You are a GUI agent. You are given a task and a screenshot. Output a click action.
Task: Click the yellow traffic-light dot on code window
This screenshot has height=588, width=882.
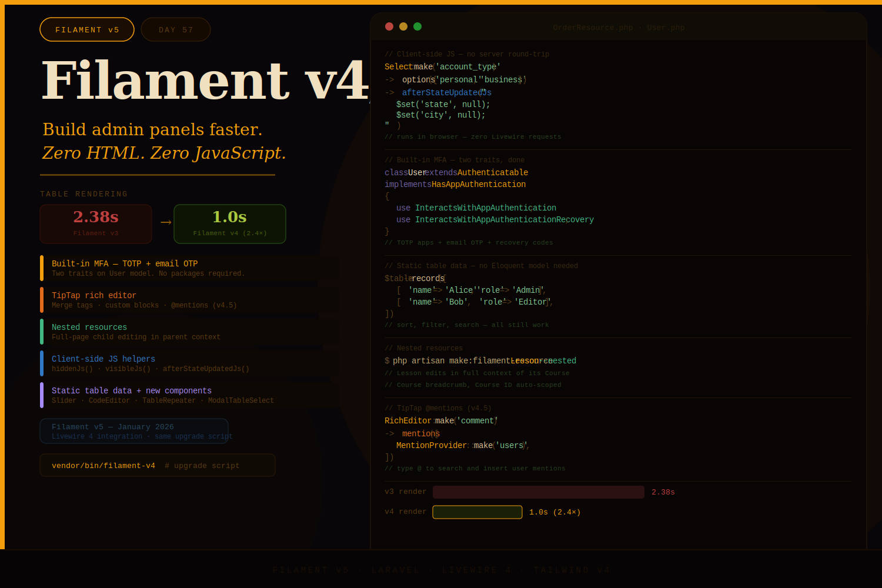tap(403, 26)
